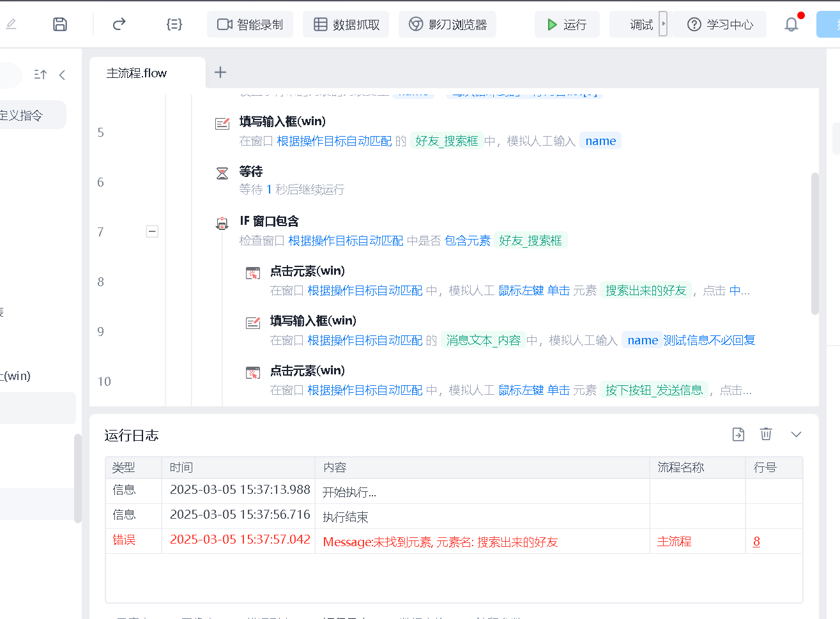
Task: Click the name variable in line 5
Action: click(x=600, y=141)
